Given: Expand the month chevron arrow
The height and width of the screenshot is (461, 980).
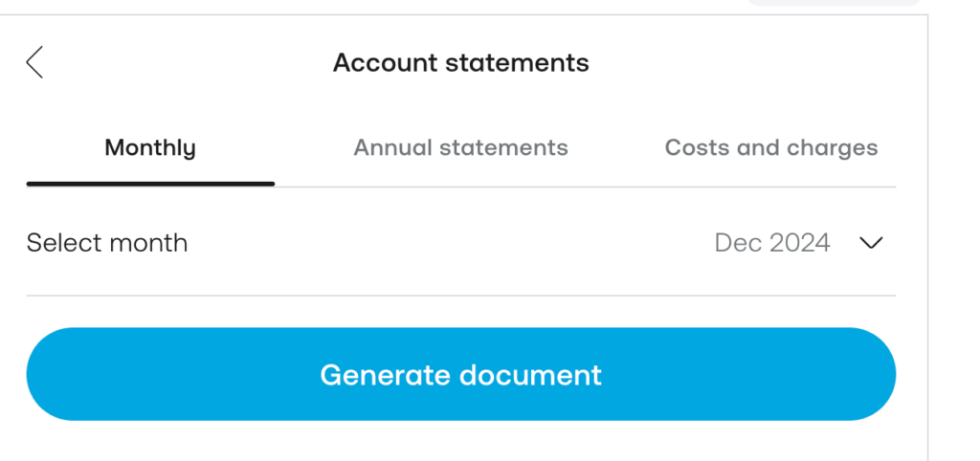Looking at the screenshot, I should click(870, 243).
